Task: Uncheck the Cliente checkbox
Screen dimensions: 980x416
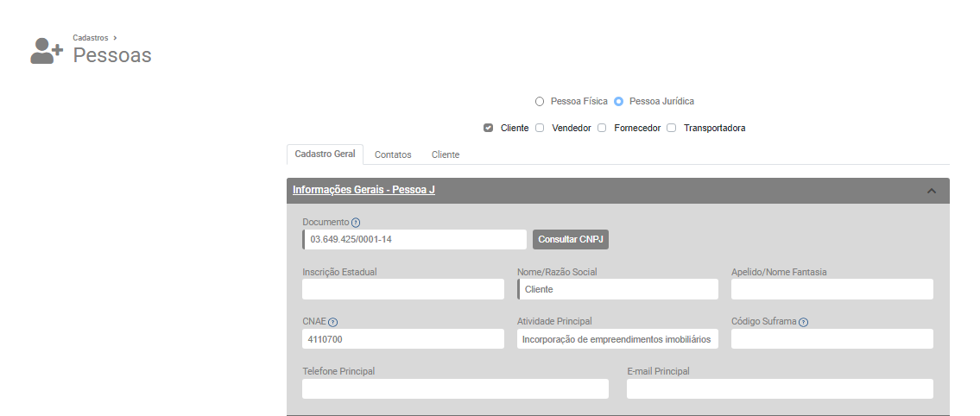Action: tap(489, 129)
